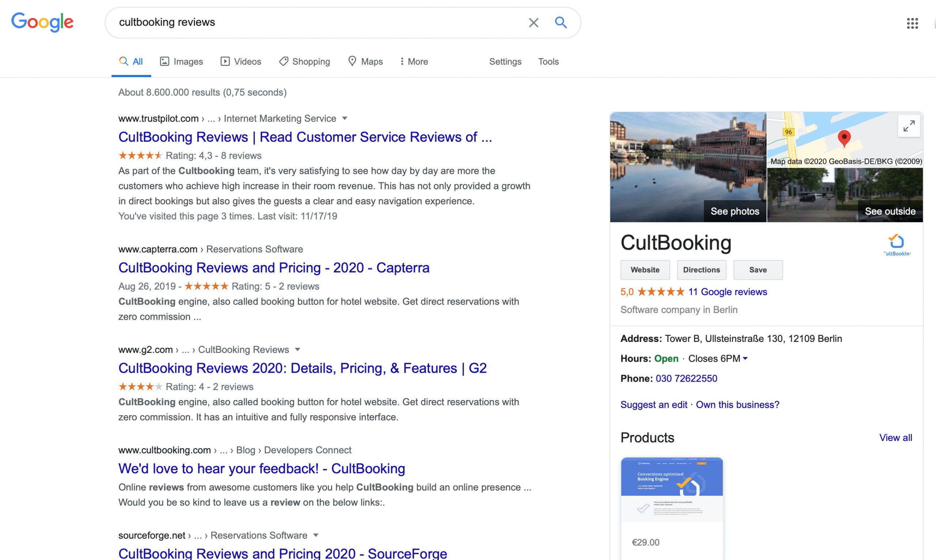The image size is (936, 560).
Task: Click the Google logo to return home
Action: coord(42,22)
